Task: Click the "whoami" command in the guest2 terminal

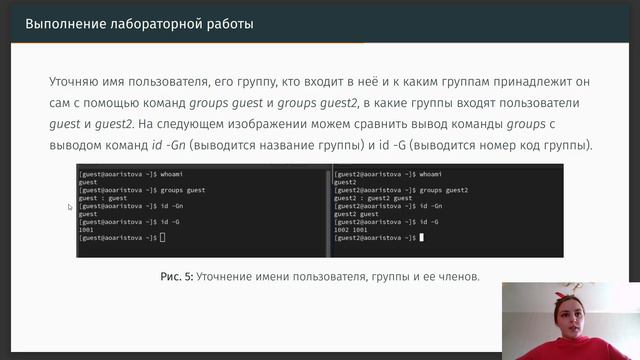Action: pos(431,174)
